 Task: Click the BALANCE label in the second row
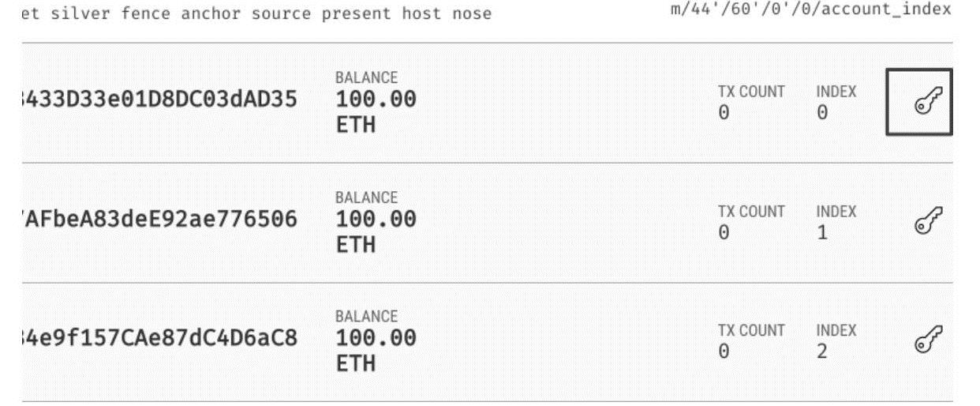coord(367,197)
